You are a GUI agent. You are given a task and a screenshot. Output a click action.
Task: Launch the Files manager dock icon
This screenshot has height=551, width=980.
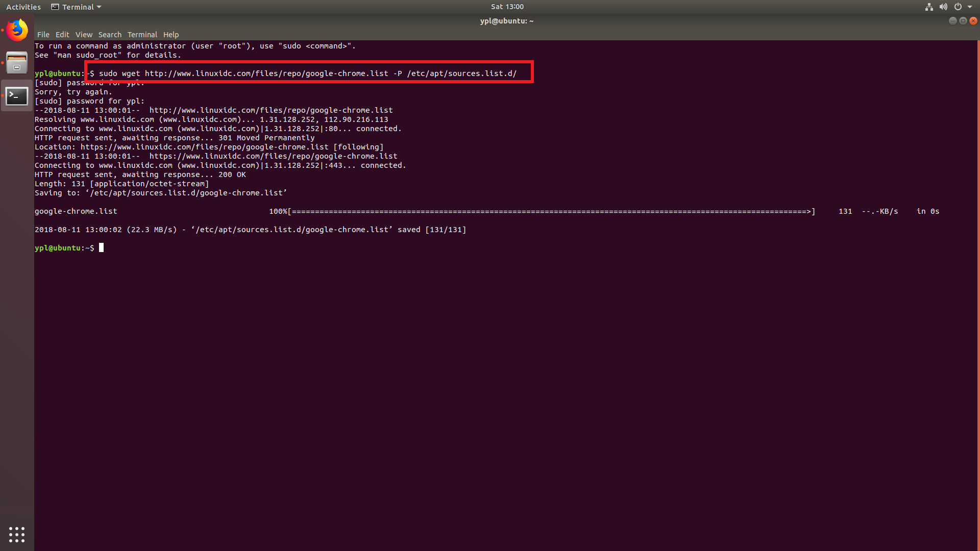(x=17, y=63)
